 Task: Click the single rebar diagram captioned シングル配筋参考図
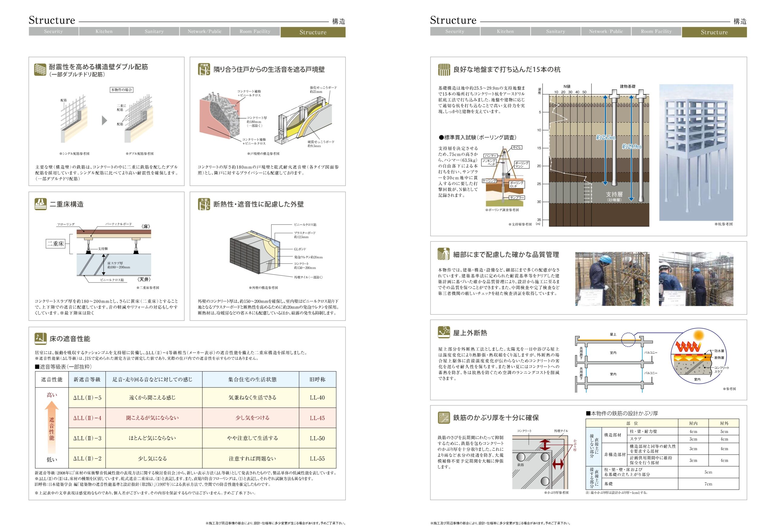[74, 119]
